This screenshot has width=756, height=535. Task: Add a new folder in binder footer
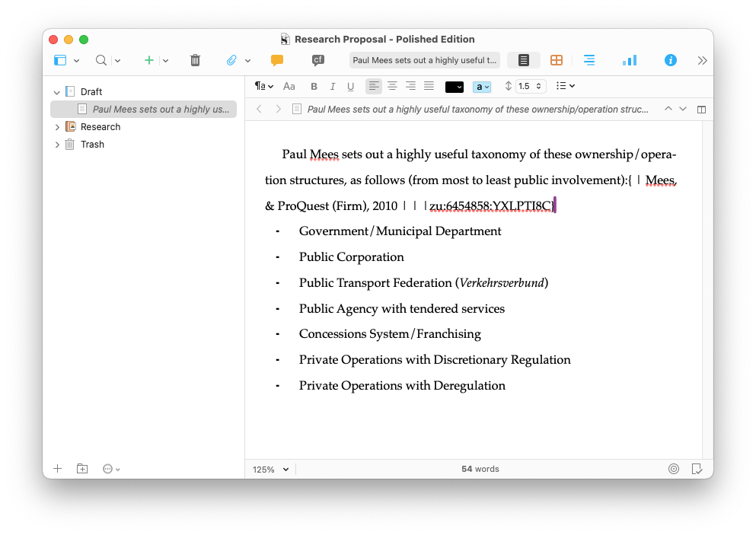coord(82,469)
